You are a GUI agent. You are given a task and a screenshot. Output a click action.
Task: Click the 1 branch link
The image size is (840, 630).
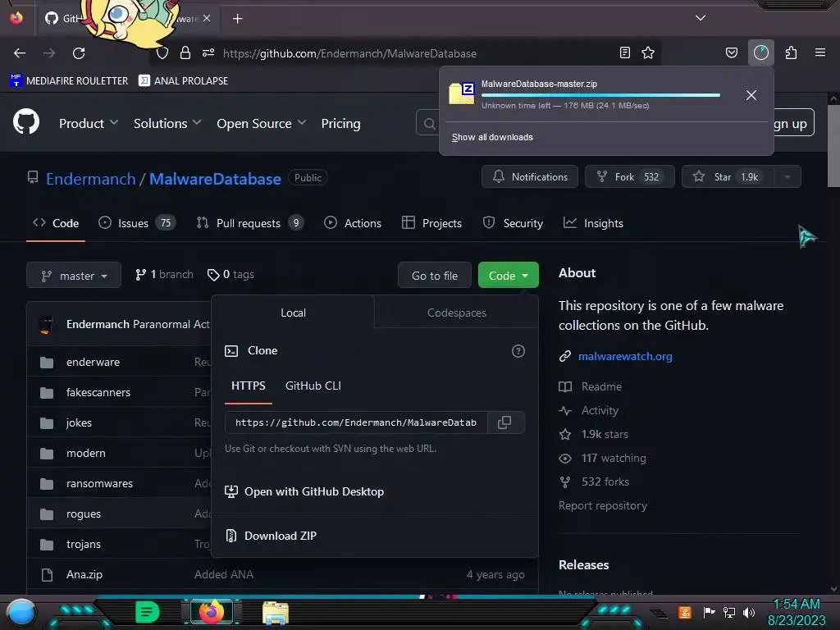(x=164, y=274)
